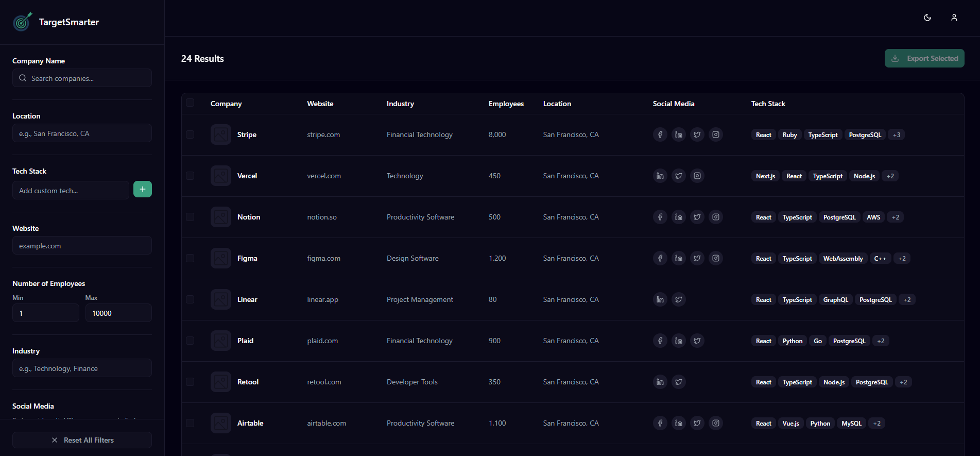Viewport: 980px width, 456px height.
Task: Open Figma's LinkedIn icon
Action: tap(679, 258)
